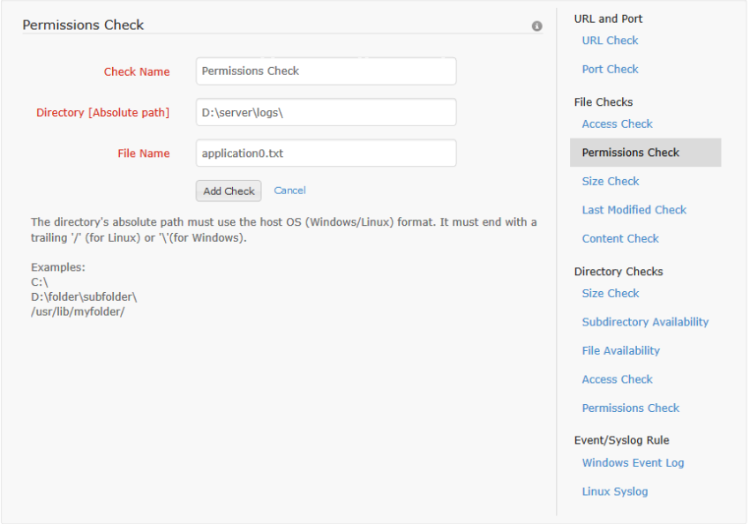
Task: Open Linux Syslog rule
Action: coord(614,491)
